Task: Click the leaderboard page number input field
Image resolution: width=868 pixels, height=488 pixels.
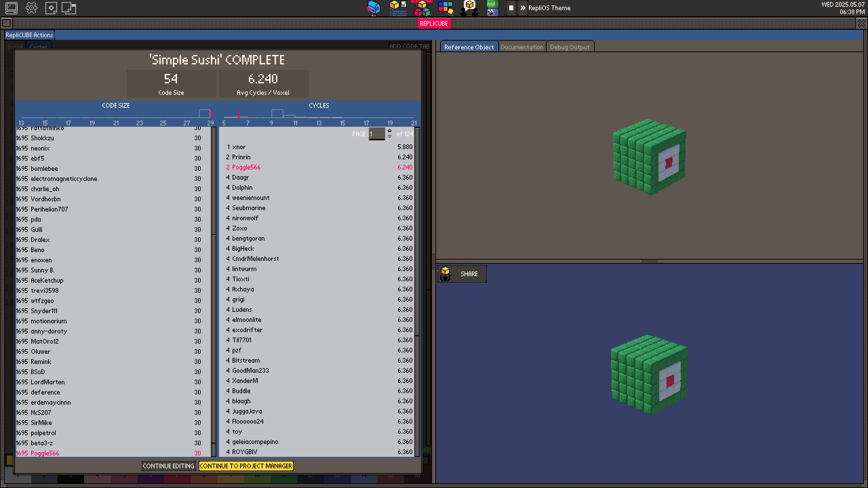Action: click(x=377, y=134)
